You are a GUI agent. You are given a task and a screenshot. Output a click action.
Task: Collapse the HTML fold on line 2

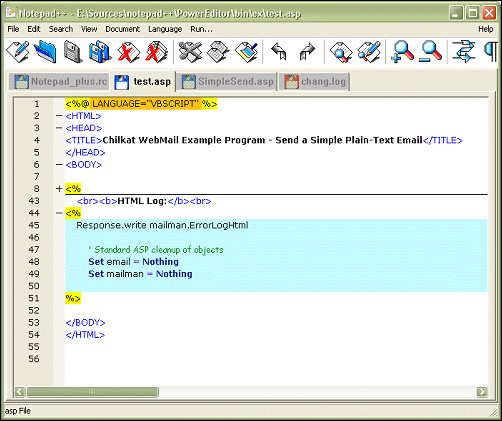pyautogui.click(x=59, y=116)
